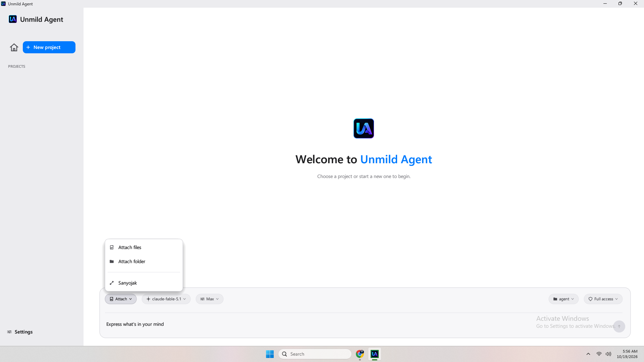Image resolution: width=644 pixels, height=362 pixels.
Task: Open Settings in the sidebar
Action: click(x=20, y=332)
